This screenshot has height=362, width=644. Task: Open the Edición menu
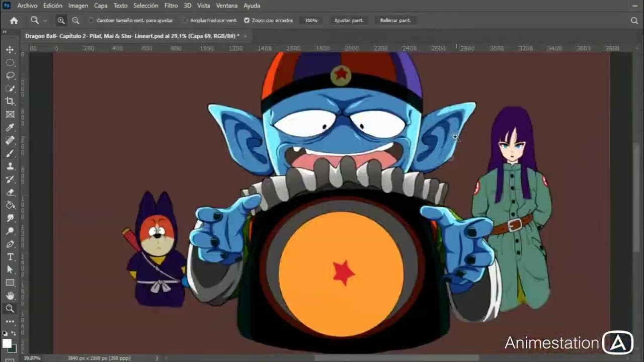click(53, 6)
